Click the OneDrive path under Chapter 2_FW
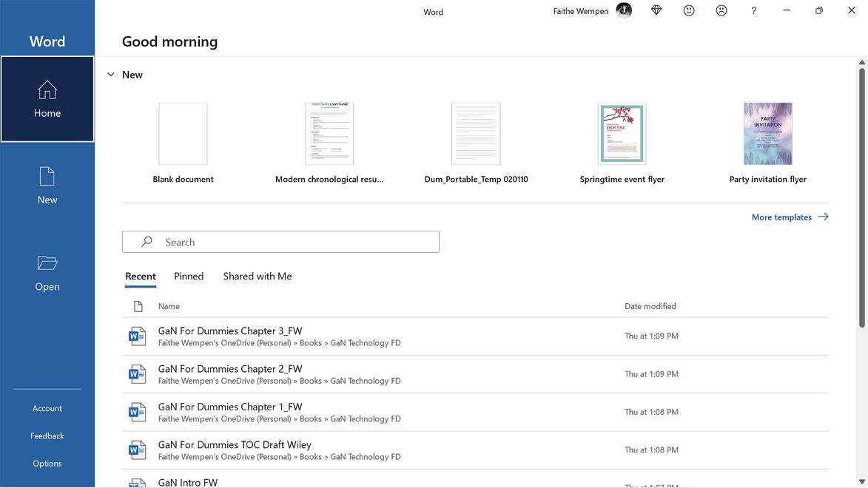The image size is (868, 488). coord(280,381)
